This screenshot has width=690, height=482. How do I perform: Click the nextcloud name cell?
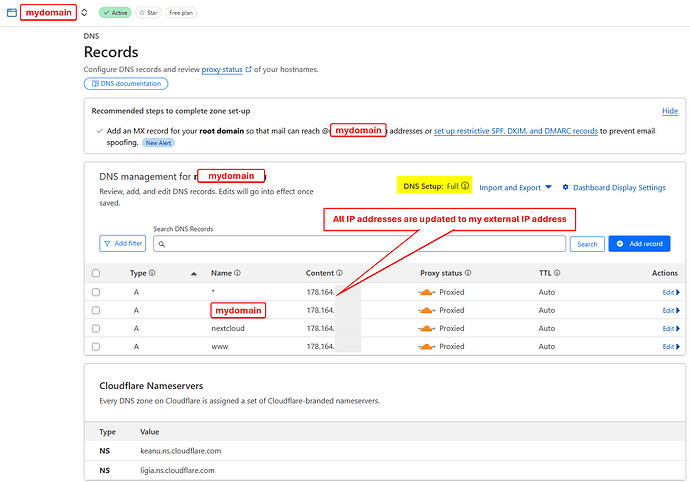(228, 328)
